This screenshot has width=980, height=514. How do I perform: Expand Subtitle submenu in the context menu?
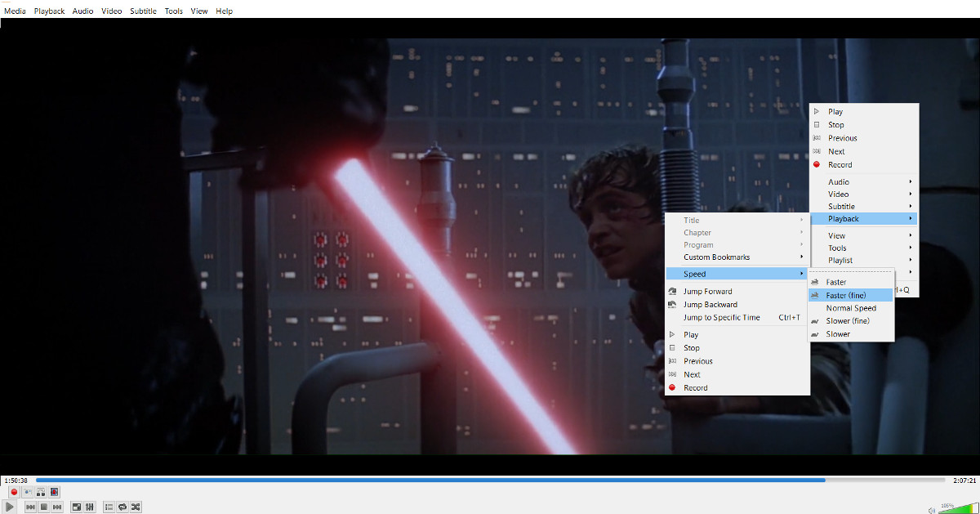[864, 207]
